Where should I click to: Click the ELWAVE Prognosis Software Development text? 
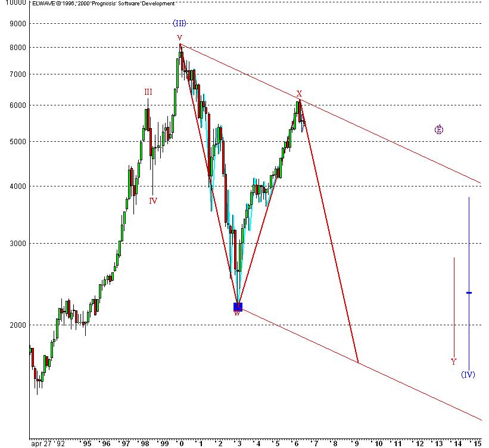pos(103,4)
